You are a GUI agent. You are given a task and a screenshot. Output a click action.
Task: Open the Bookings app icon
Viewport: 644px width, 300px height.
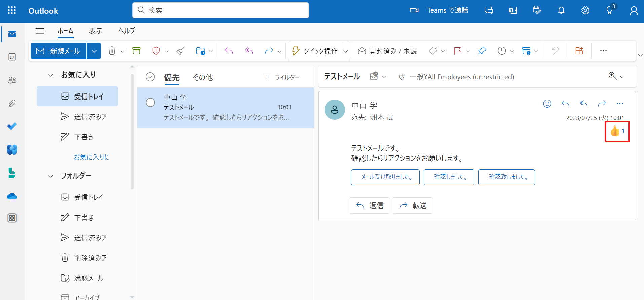[12, 173]
